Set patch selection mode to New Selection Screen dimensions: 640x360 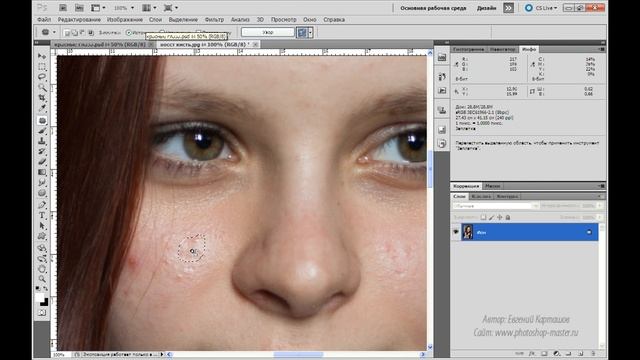67,32
